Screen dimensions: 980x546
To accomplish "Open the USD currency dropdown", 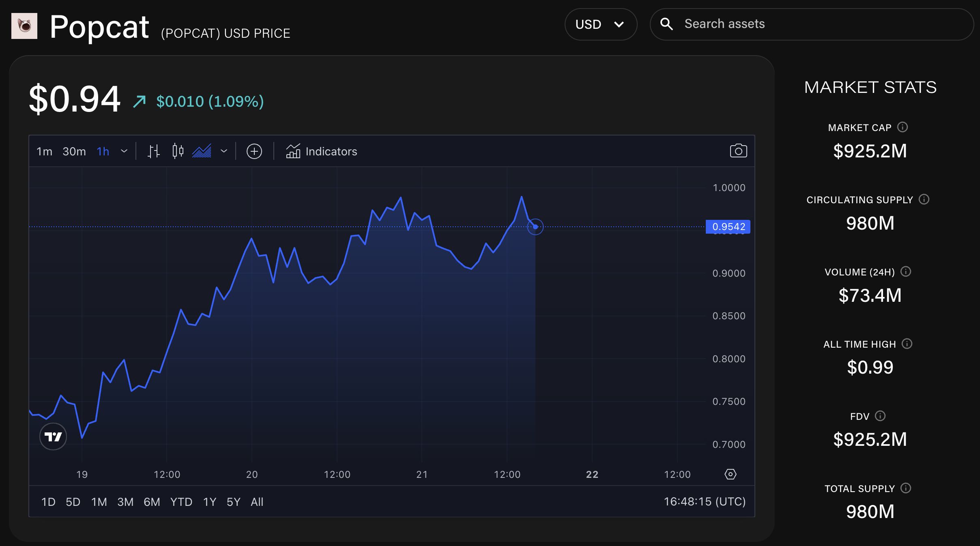I will pyautogui.click(x=601, y=24).
